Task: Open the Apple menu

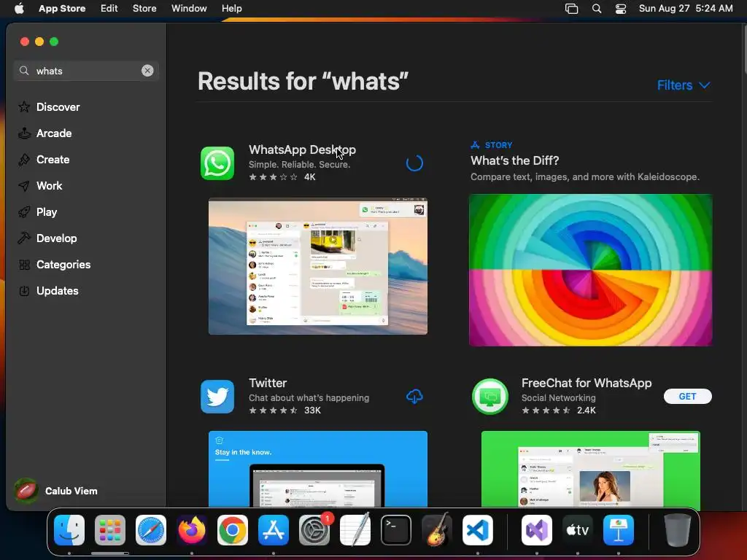Action: (x=19, y=8)
